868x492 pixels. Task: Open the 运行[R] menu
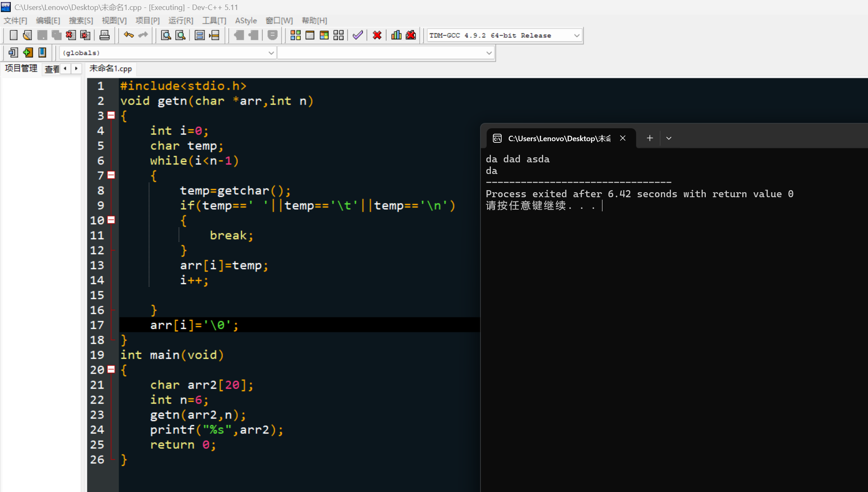coord(180,20)
